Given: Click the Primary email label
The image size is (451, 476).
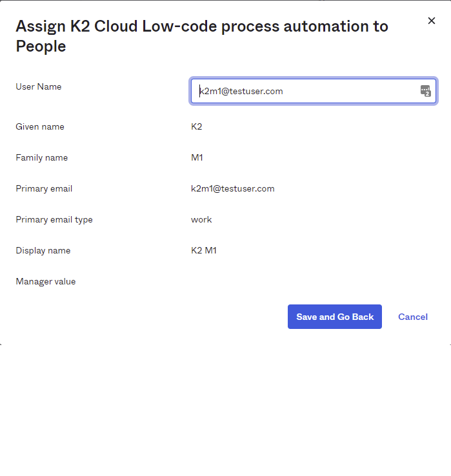Looking at the screenshot, I should click(x=44, y=188).
